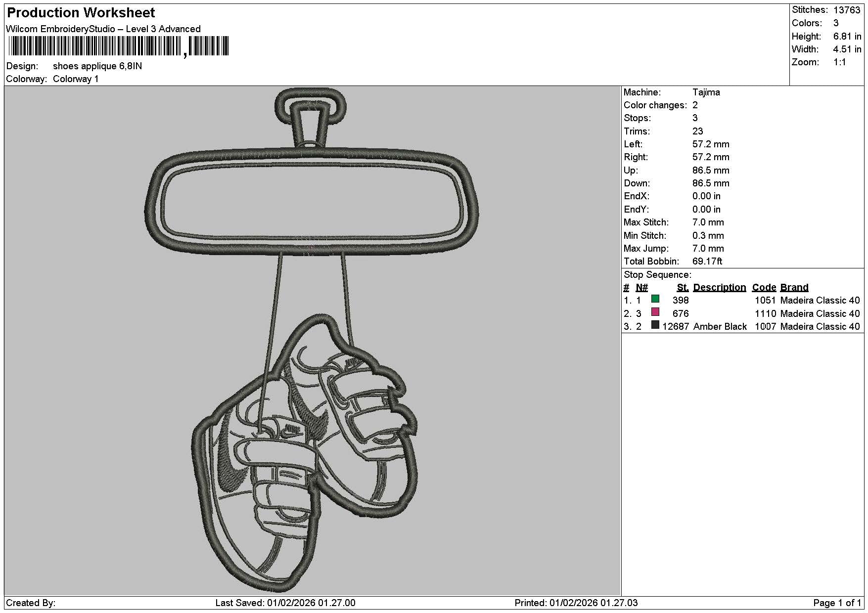The height and width of the screenshot is (613, 868).
Task: Click the Code column header
Action: point(764,288)
